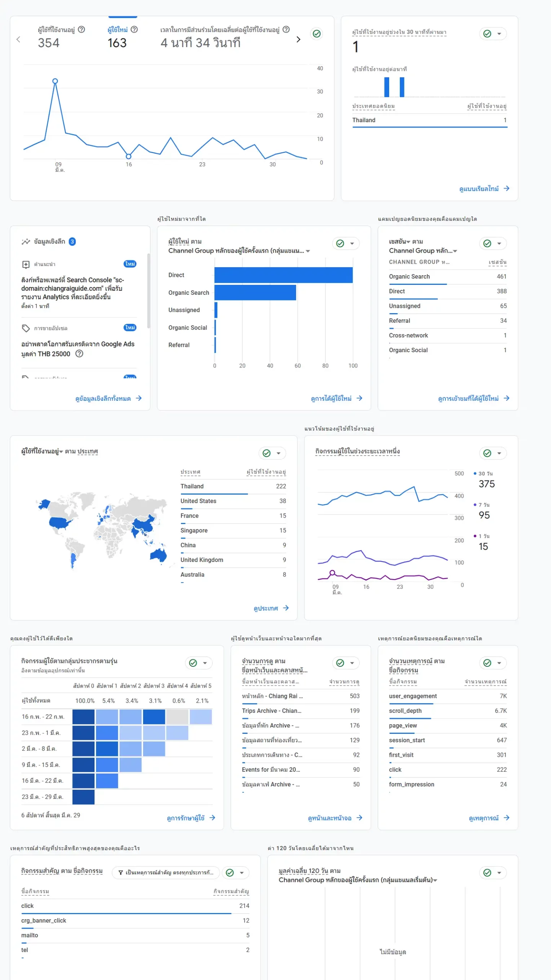
Task: Click green check on sessions channel card
Action: [x=487, y=243]
